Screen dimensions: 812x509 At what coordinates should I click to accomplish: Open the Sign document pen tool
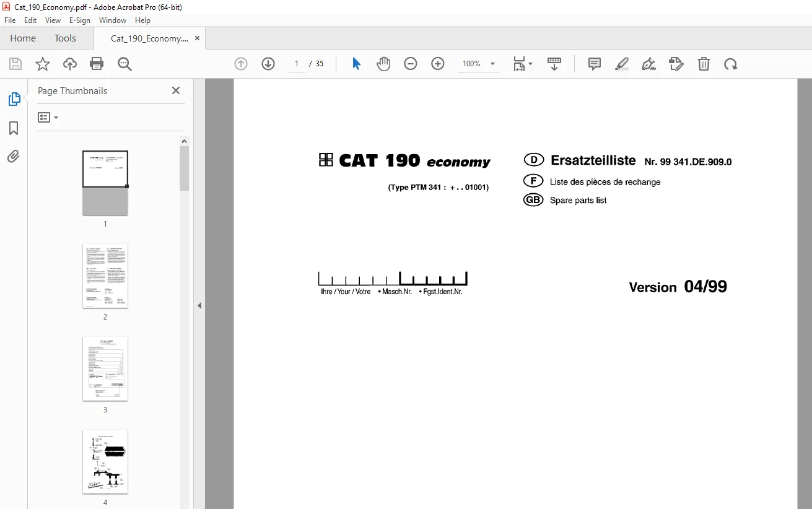649,64
